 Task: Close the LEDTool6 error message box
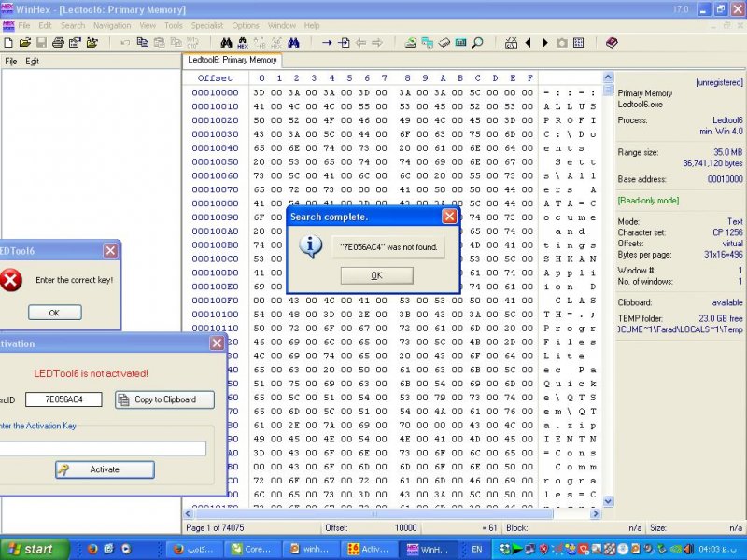(110, 250)
